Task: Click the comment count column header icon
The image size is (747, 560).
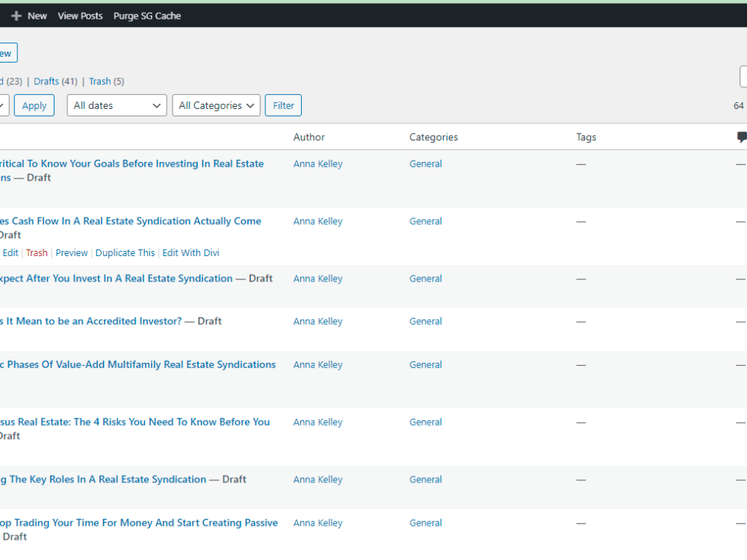Action: click(741, 137)
